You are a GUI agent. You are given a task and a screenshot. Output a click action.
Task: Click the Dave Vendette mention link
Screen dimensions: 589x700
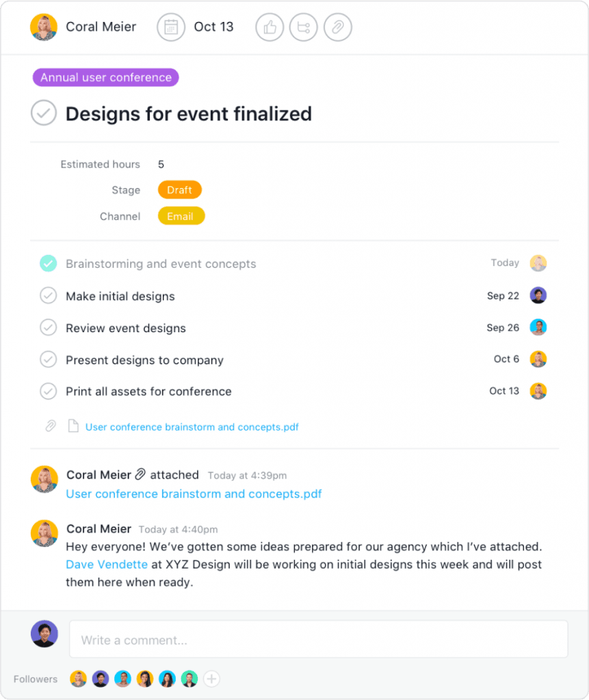107,565
